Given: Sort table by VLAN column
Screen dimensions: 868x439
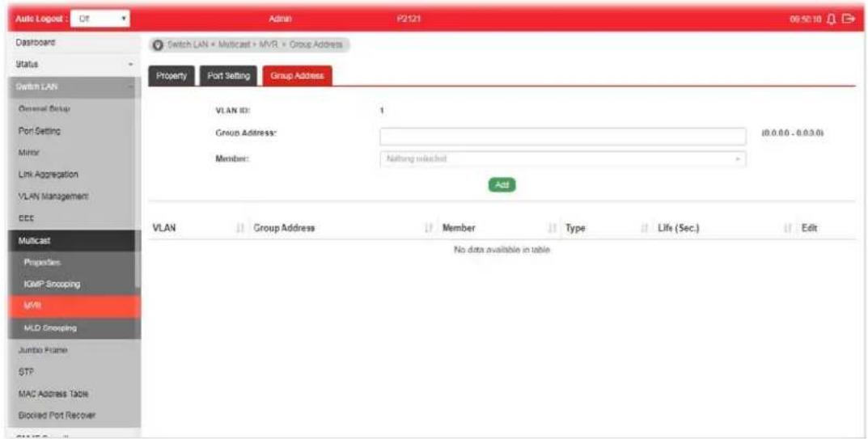Looking at the screenshot, I should [198, 228].
